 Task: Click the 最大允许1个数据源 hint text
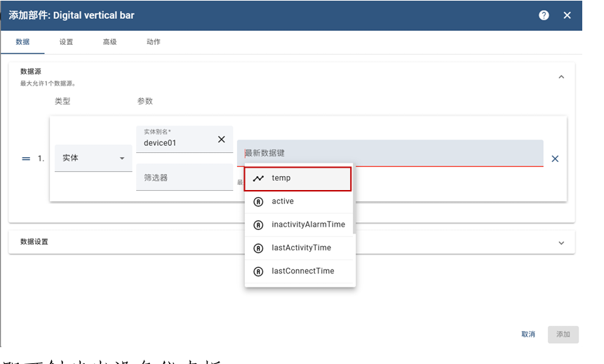click(48, 83)
